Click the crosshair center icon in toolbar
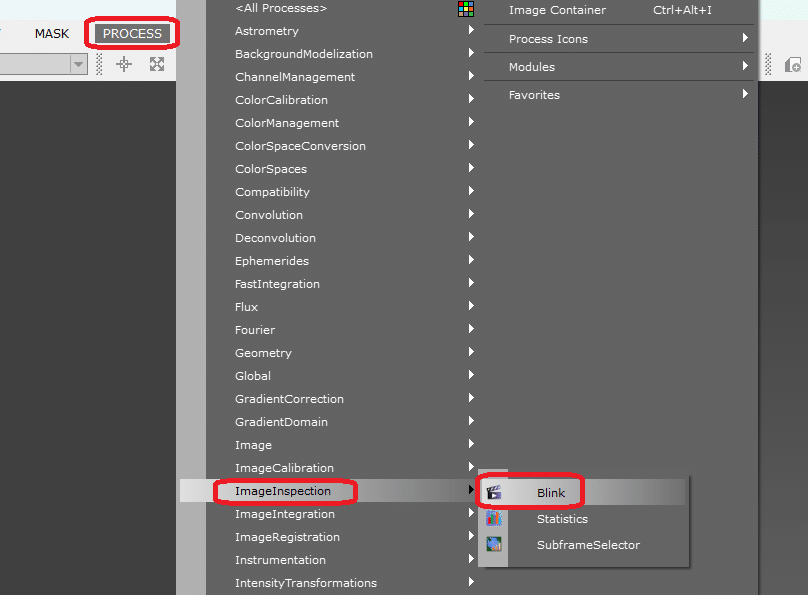 (x=124, y=64)
